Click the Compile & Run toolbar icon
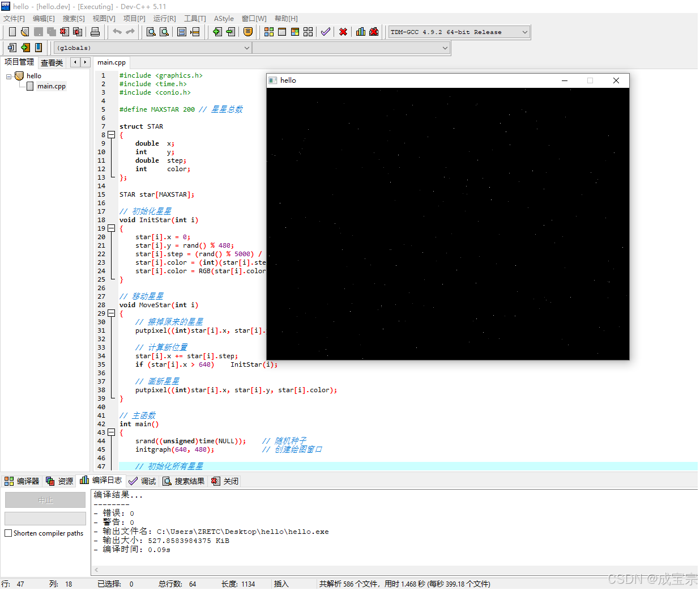700x590 pixels. pyautogui.click(x=295, y=32)
